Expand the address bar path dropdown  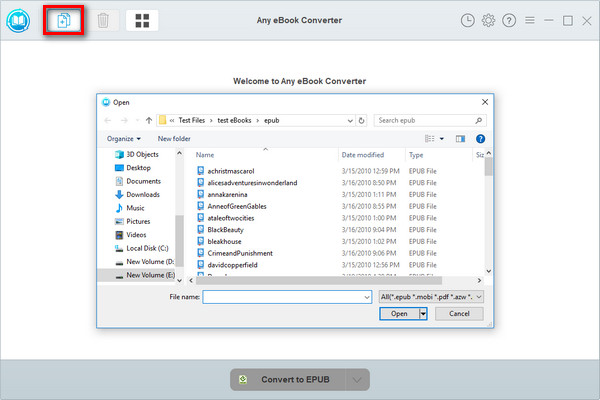click(350, 121)
